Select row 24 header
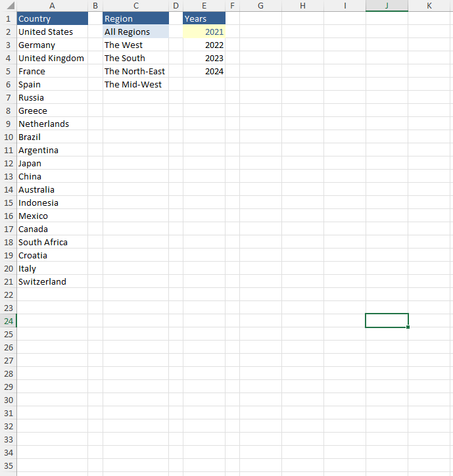 (x=8, y=321)
